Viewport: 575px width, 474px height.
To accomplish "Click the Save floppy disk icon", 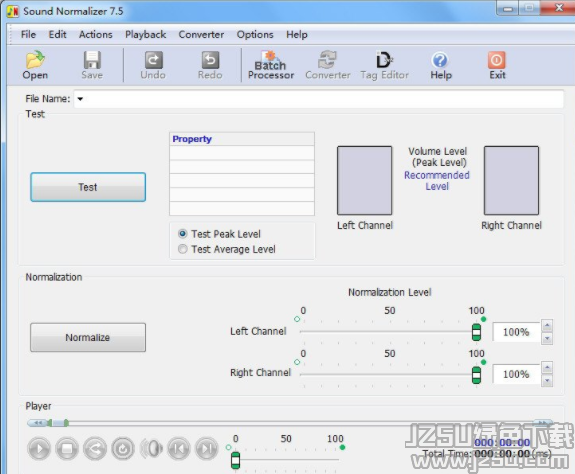I will point(92,65).
